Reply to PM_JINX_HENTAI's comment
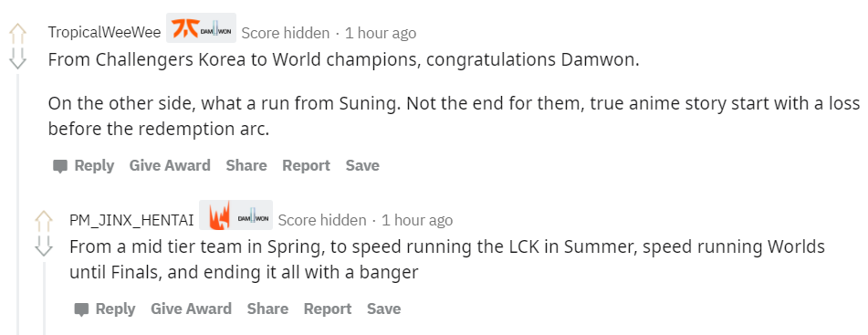The image size is (868, 335). pos(105,309)
